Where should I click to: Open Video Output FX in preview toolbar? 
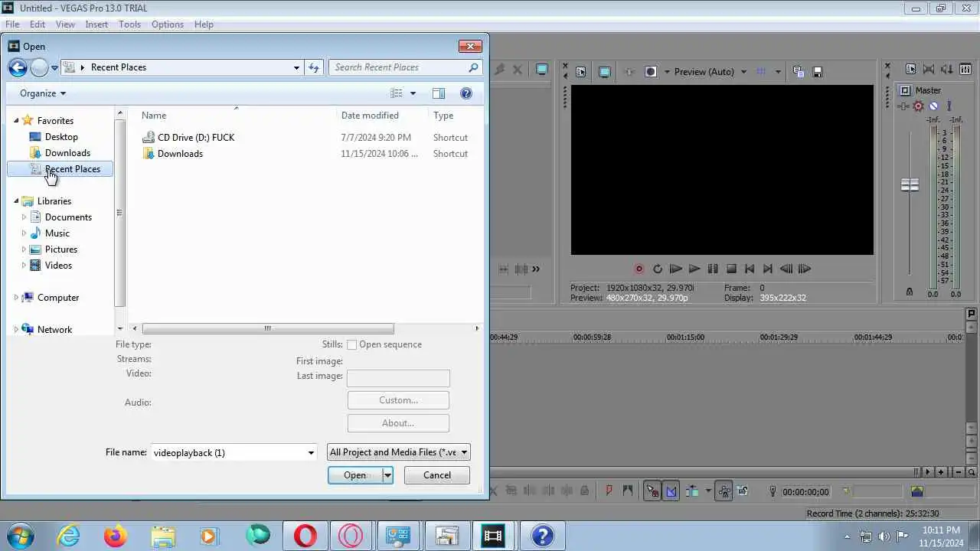(629, 72)
